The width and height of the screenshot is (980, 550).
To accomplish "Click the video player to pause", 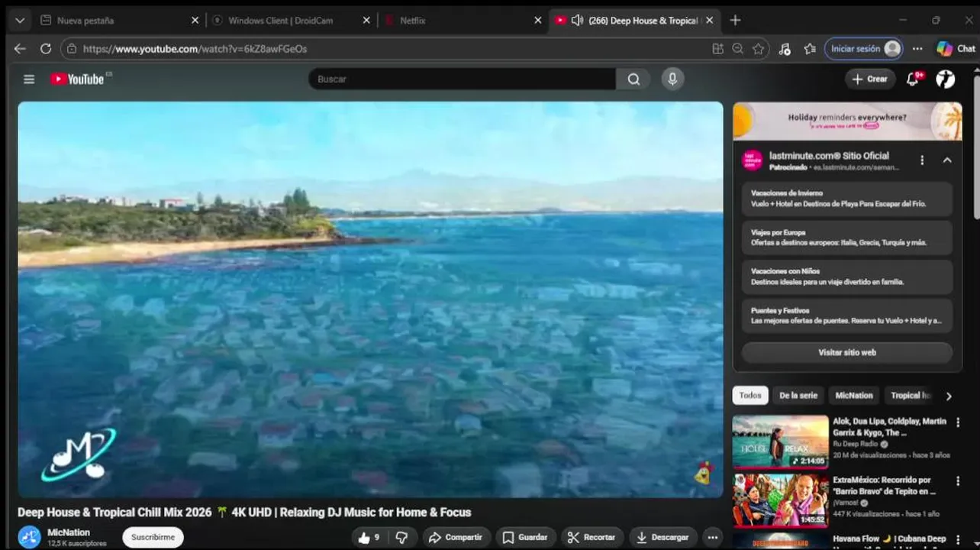I will click(x=370, y=299).
